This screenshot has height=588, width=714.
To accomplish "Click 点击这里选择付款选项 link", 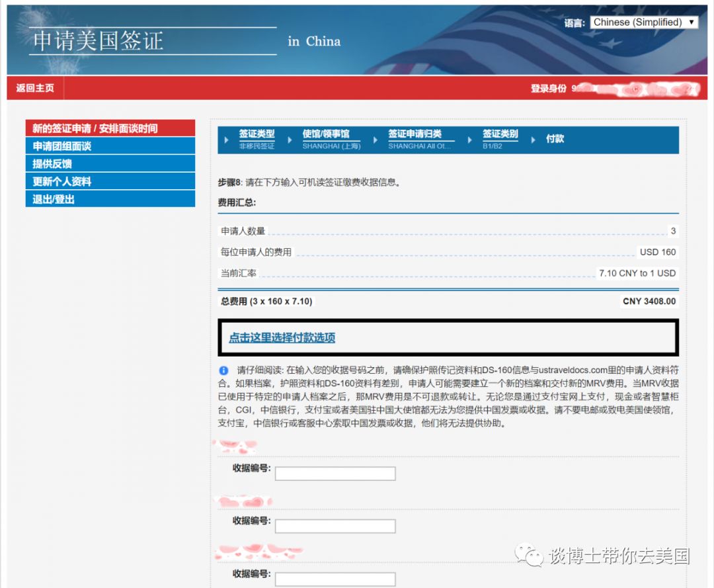I will (x=281, y=337).
